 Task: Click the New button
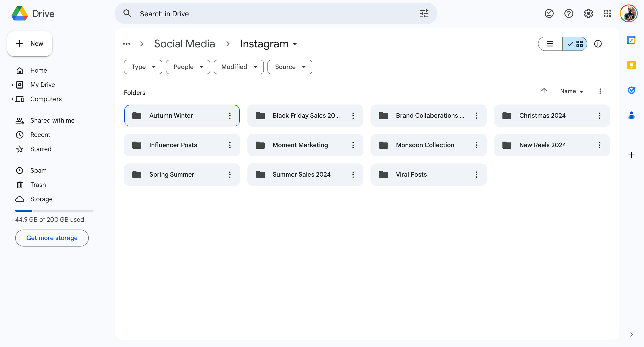30,44
